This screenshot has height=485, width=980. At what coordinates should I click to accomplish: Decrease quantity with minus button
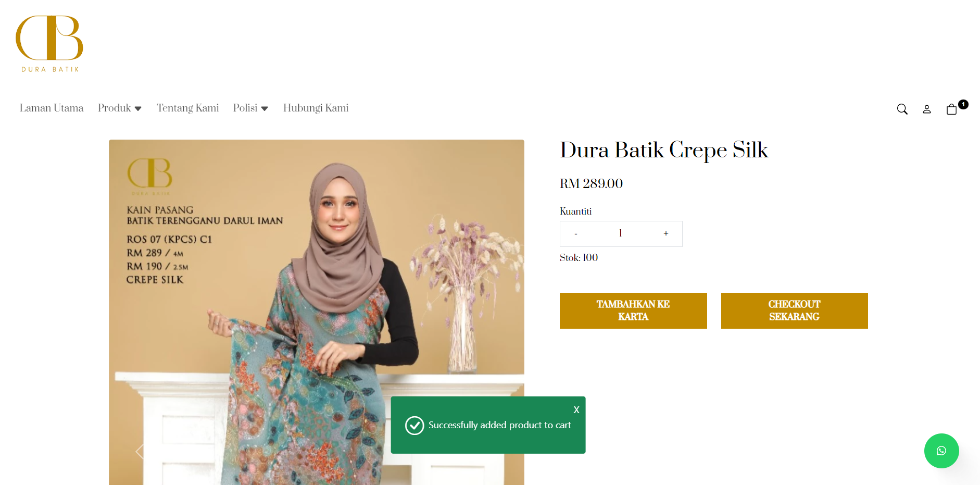(575, 233)
